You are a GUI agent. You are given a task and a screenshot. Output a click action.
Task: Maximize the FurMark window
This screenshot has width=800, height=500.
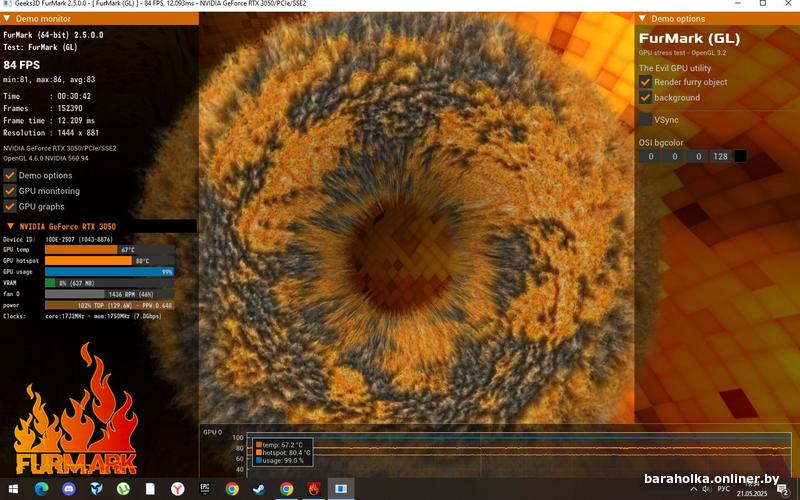763,3
